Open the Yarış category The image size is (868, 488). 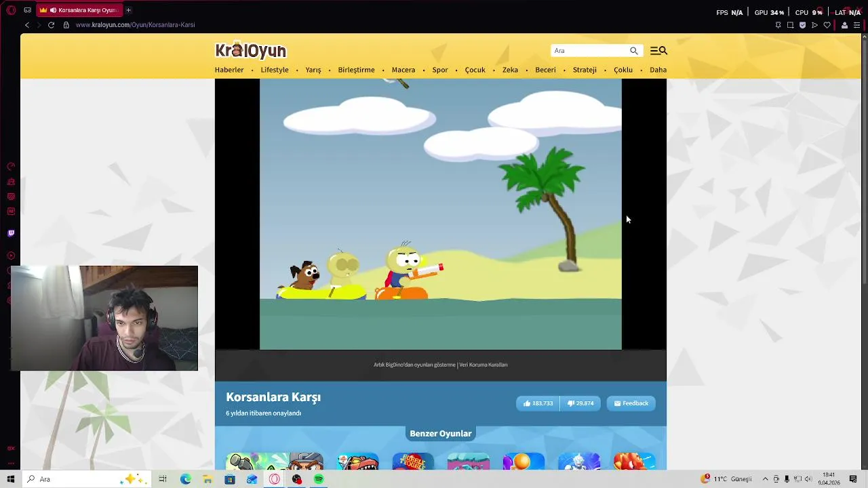(313, 70)
